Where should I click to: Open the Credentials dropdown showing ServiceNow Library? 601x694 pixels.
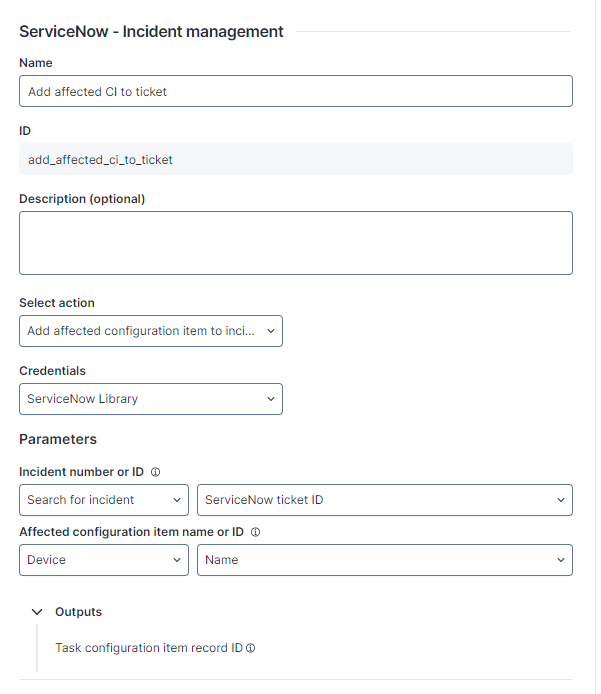(x=151, y=399)
